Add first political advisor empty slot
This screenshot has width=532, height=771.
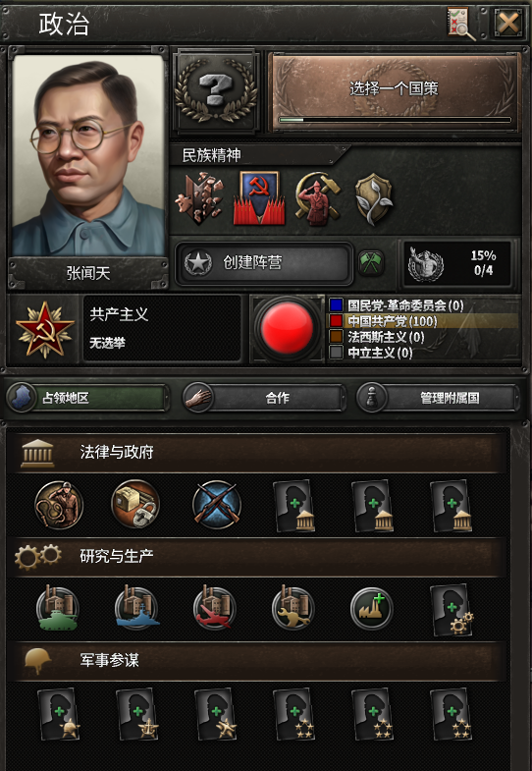[x=294, y=506]
